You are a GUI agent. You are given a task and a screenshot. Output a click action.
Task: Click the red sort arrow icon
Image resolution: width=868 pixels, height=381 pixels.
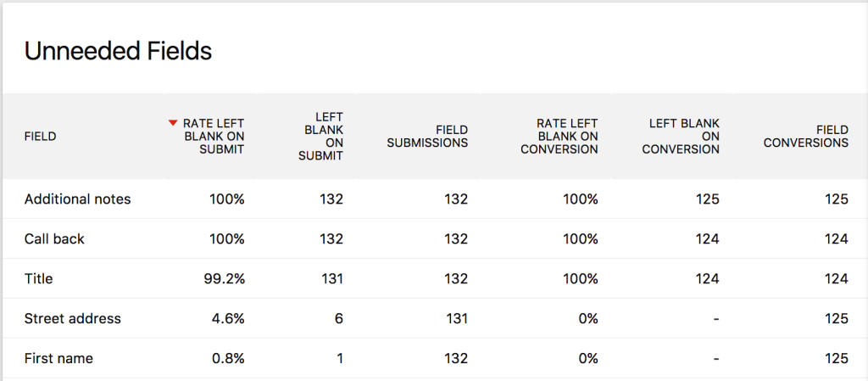pyautogui.click(x=173, y=123)
